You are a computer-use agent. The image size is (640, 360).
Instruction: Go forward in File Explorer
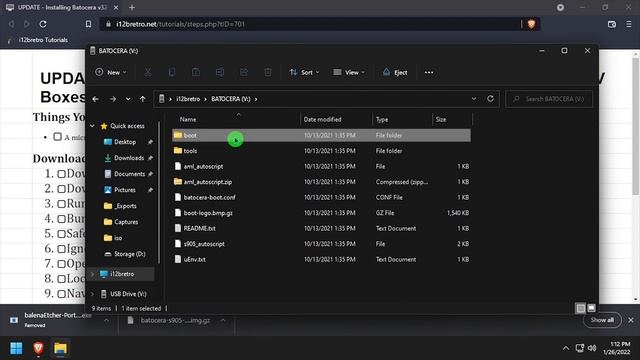[113, 99]
